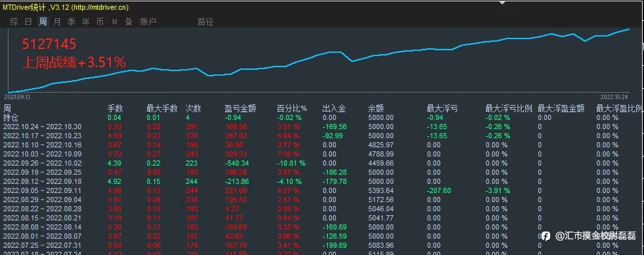
Task: Sort by the 次数 column header
Action: 193,108
